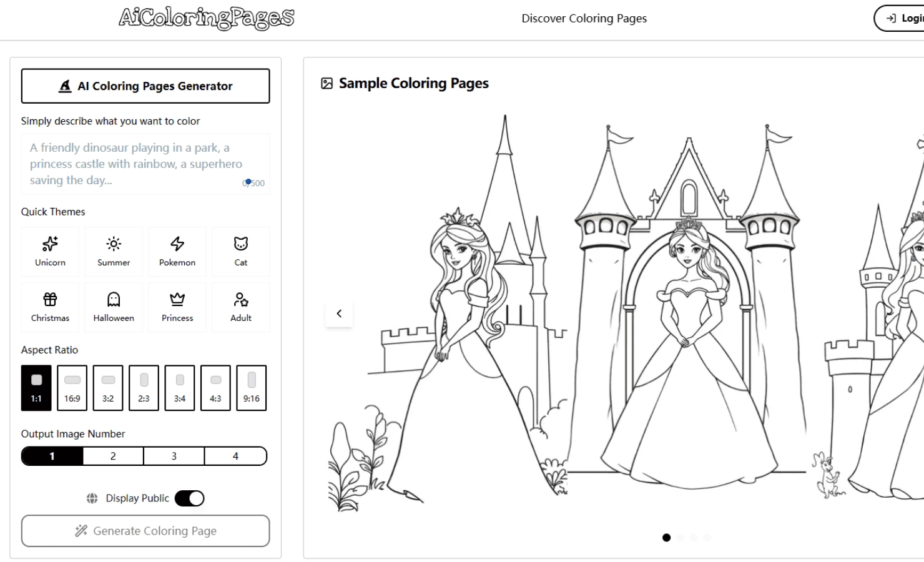Set output image number to 2
Image resolution: width=924 pixels, height=562 pixels.
tap(113, 456)
